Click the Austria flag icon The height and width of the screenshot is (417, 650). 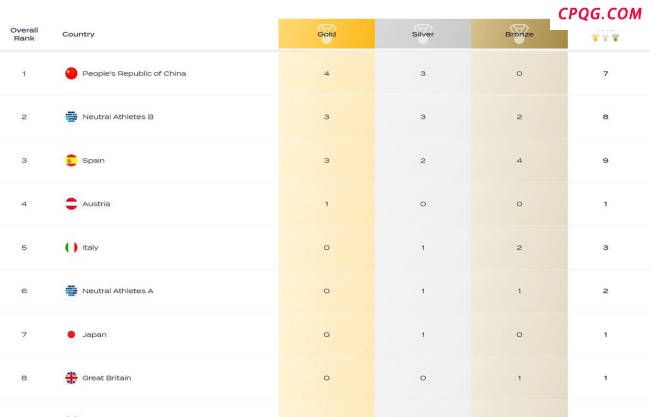(x=71, y=204)
